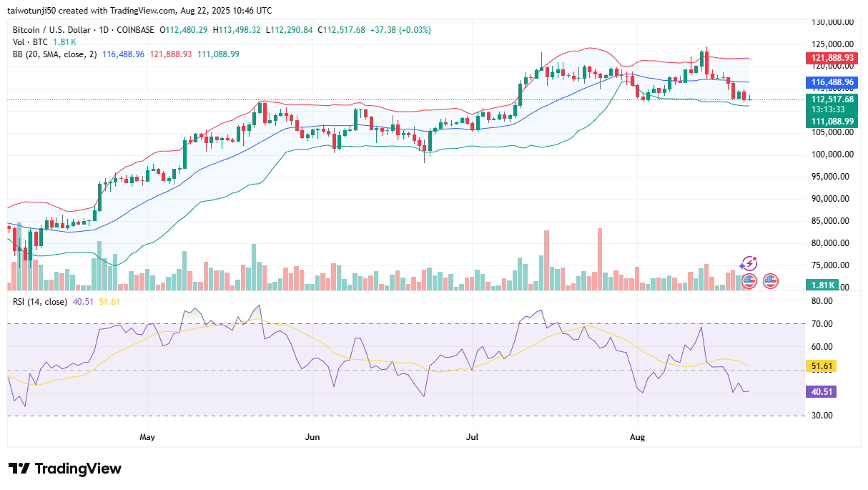868x490 pixels.
Task: Click the close value C112,517.68 in header
Action: click(342, 30)
